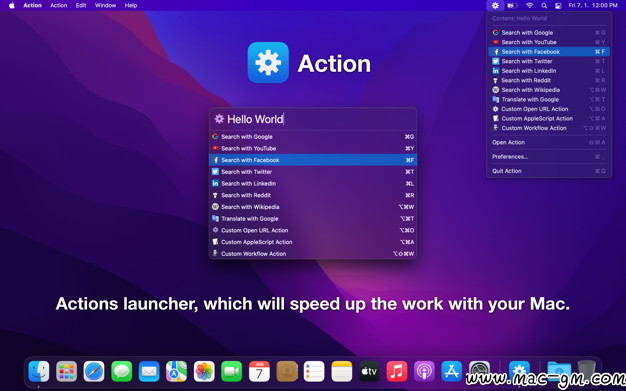Select Custom Workflow Action in launcher list
This screenshot has height=391, width=626.
coord(313,254)
